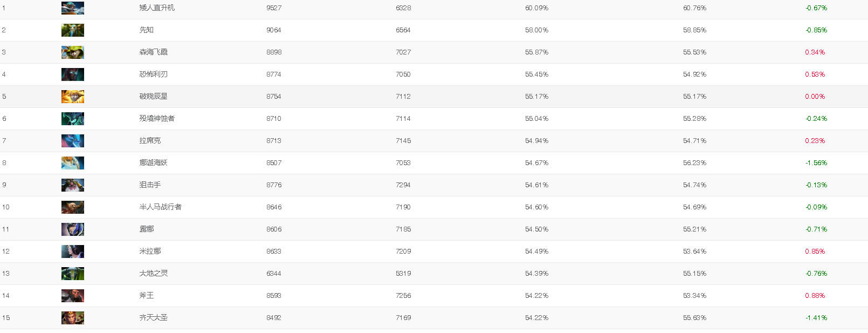This screenshot has width=868, height=333.
Task: Select the 米拉娜 hero avatar
Action: coord(73,252)
